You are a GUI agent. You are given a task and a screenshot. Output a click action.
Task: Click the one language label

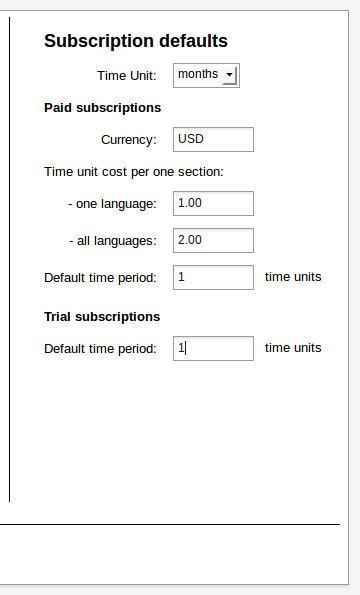(112, 204)
